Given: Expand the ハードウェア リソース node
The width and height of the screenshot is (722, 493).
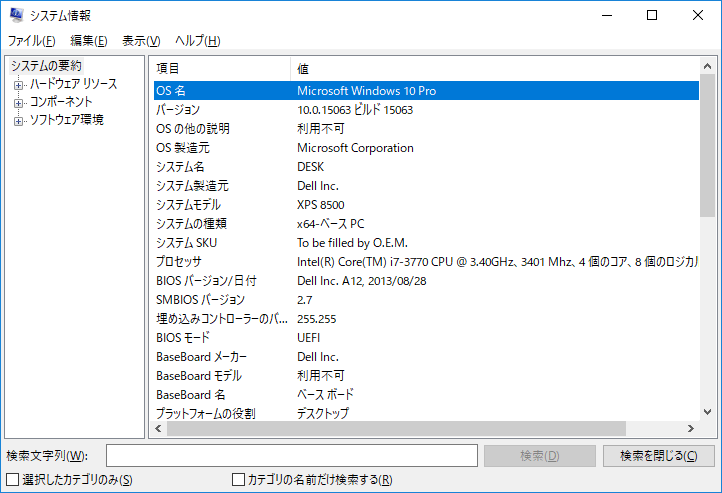Looking at the screenshot, I should tap(18, 85).
